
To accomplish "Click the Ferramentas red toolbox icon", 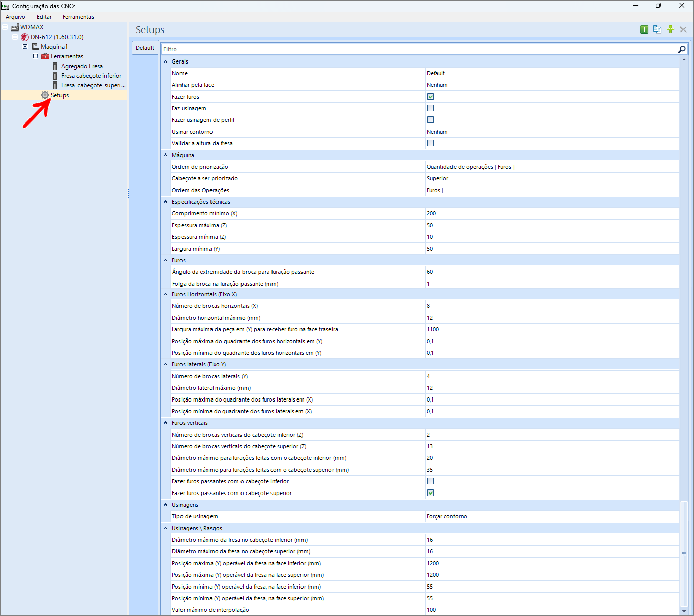I will (45, 56).
